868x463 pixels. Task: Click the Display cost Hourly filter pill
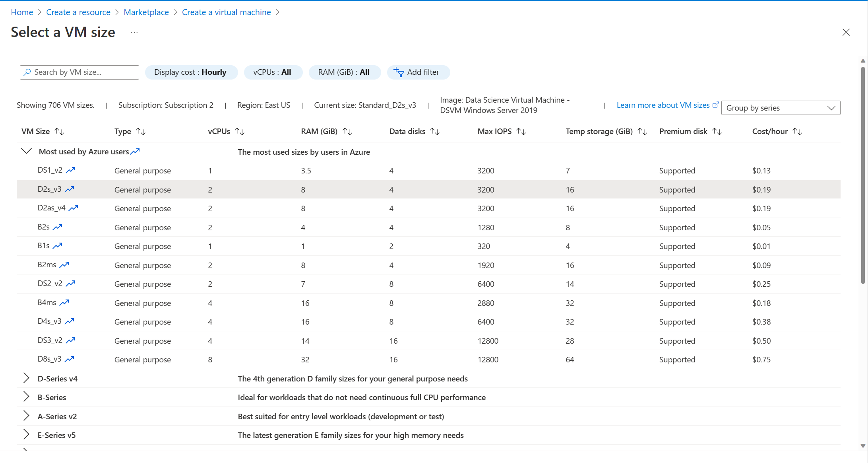[191, 72]
